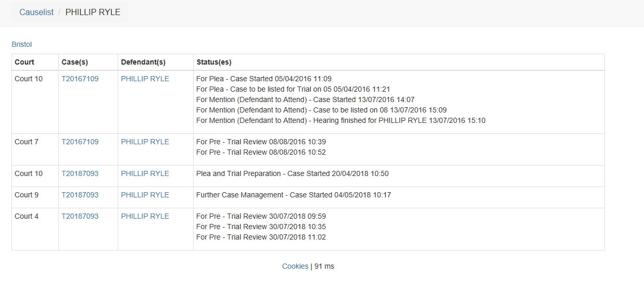The width and height of the screenshot is (644, 288).
Task: Click the Bristol court location link
Action: point(22,45)
